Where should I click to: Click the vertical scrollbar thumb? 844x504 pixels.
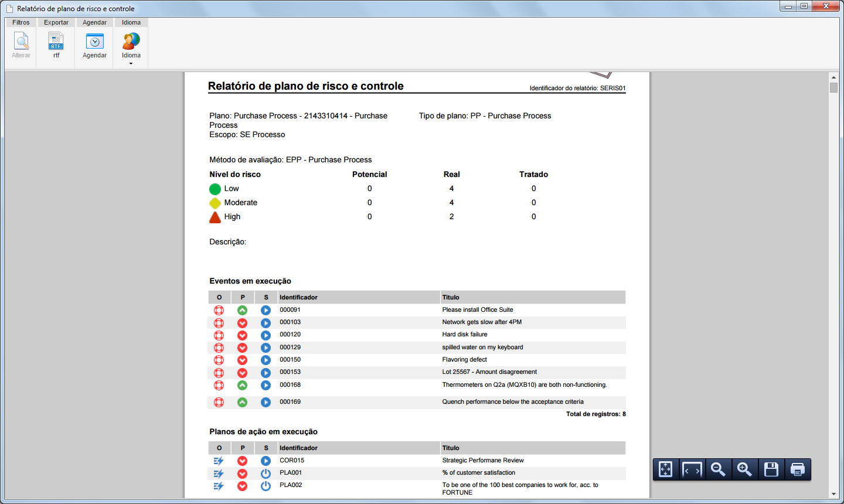(833, 88)
